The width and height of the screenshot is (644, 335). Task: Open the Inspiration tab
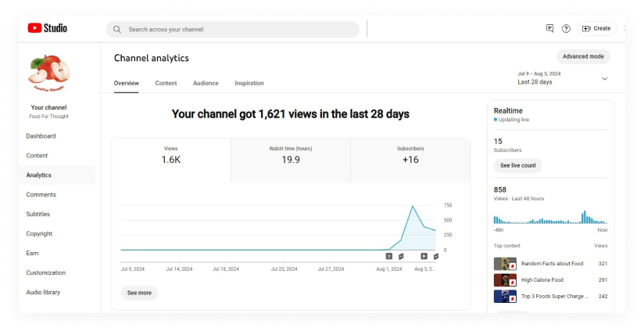pos(249,83)
